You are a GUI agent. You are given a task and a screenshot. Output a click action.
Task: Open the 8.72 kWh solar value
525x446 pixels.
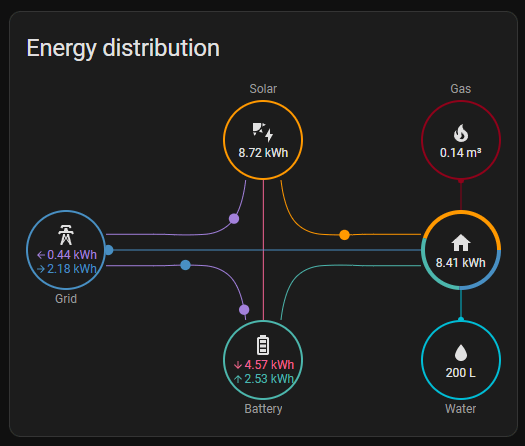[x=263, y=153]
